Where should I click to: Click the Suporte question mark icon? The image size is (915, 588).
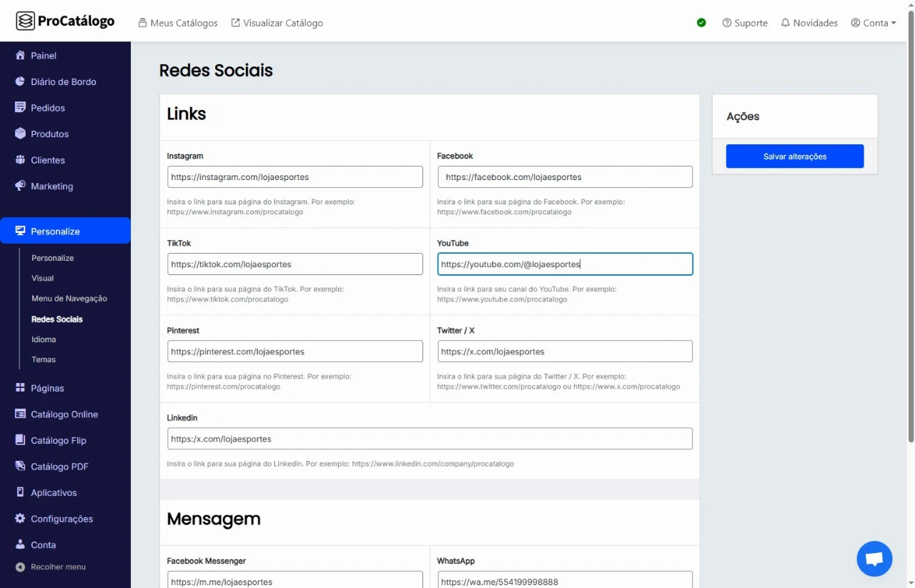coord(727,23)
